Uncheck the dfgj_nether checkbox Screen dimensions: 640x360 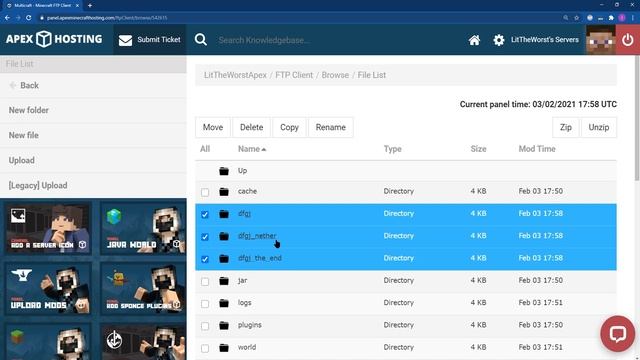[x=205, y=237]
